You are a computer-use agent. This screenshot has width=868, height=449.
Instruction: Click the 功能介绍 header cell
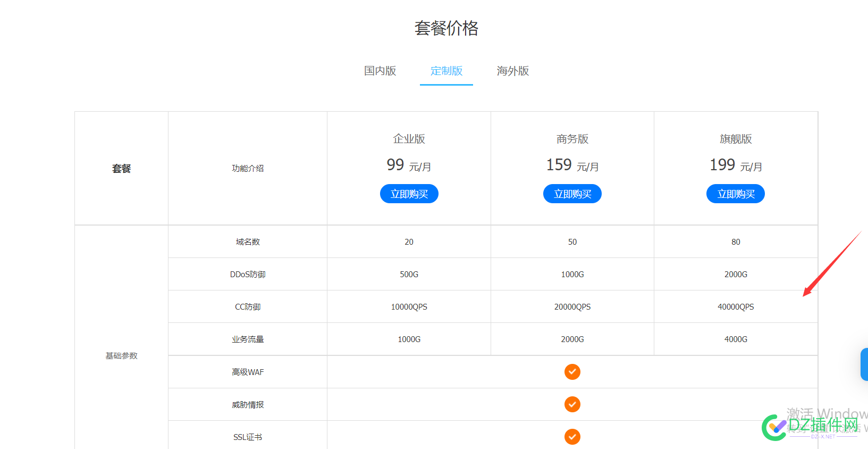pos(248,168)
